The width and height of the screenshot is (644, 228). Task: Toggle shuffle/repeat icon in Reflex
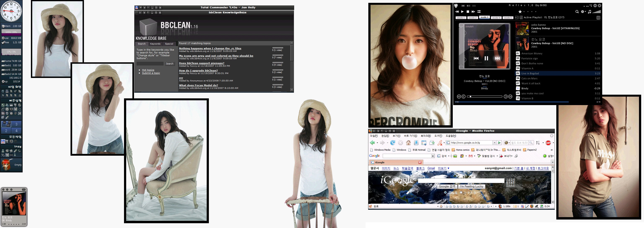479,12
